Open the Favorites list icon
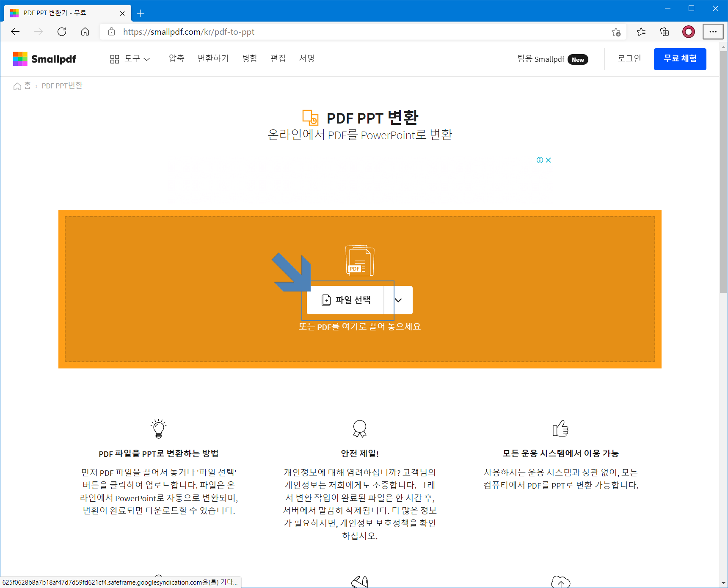This screenshot has width=728, height=588. (x=641, y=32)
